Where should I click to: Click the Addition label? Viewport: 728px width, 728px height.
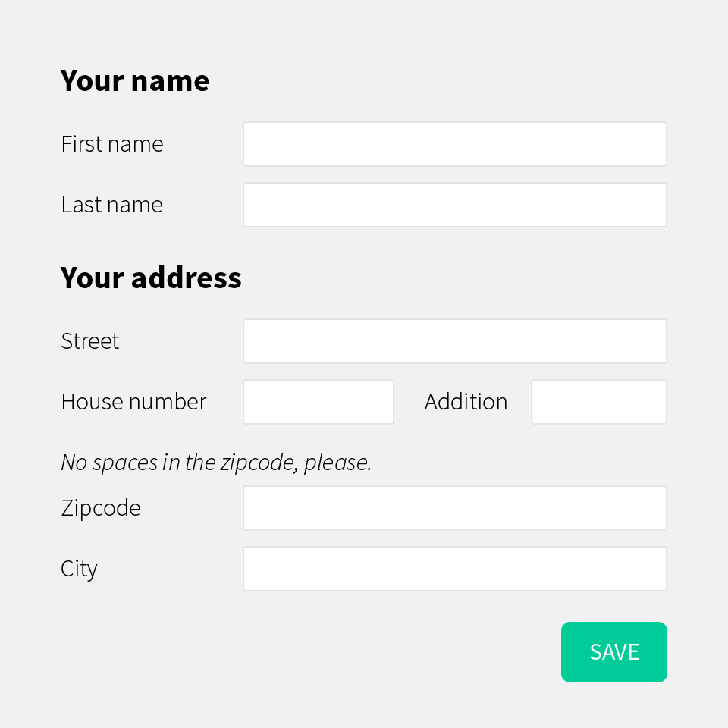pyautogui.click(x=466, y=401)
